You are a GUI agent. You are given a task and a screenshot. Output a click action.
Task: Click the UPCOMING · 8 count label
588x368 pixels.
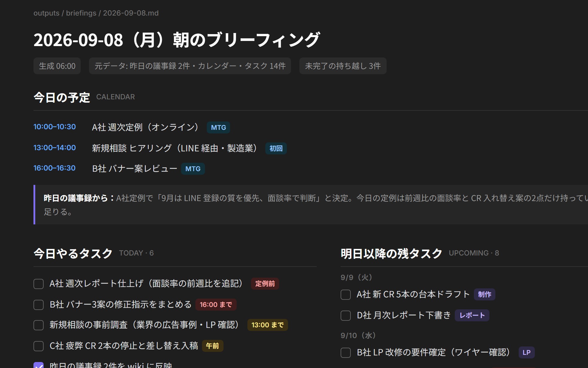474,253
